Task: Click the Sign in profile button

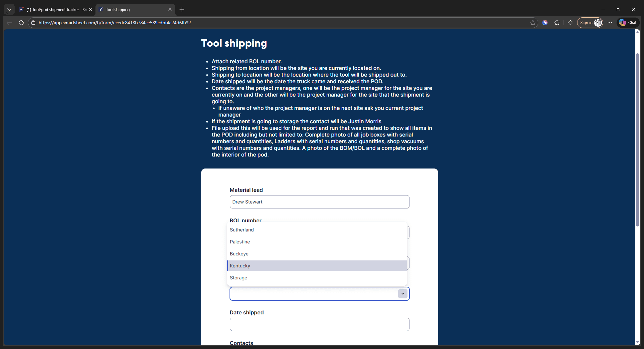Action: click(590, 23)
